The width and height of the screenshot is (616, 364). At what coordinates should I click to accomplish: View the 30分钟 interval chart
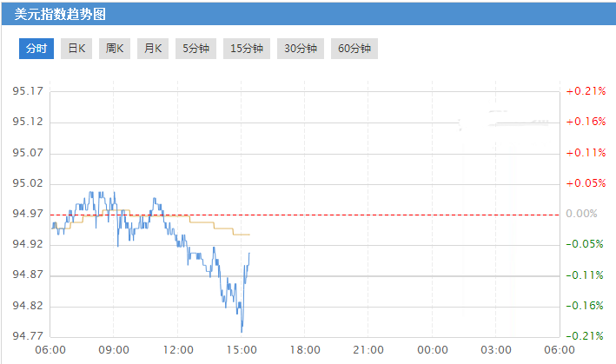pos(301,49)
